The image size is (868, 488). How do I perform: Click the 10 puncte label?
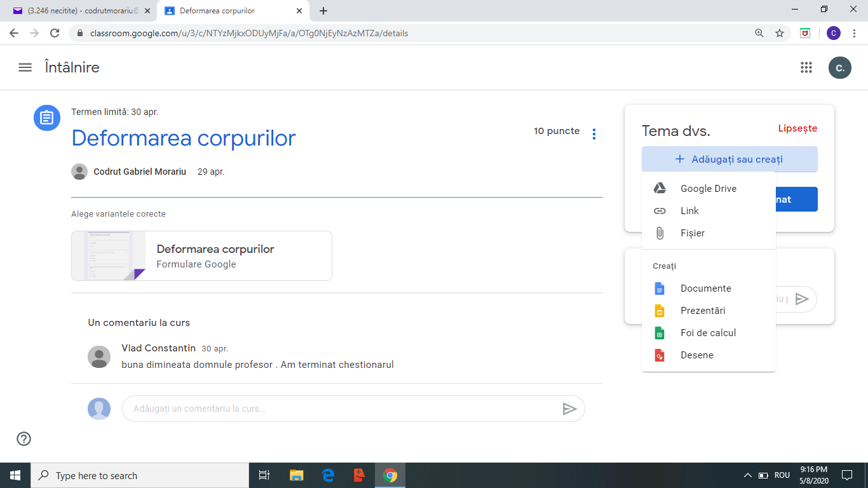tap(557, 131)
